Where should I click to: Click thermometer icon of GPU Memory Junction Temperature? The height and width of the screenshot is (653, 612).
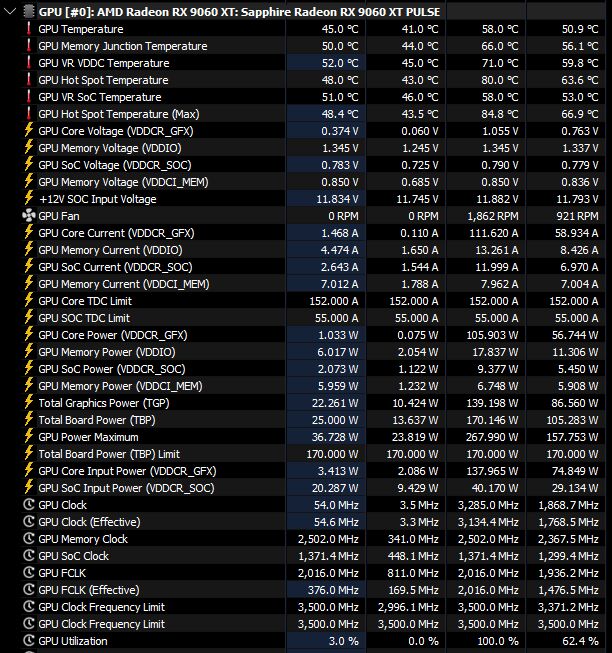(28, 46)
